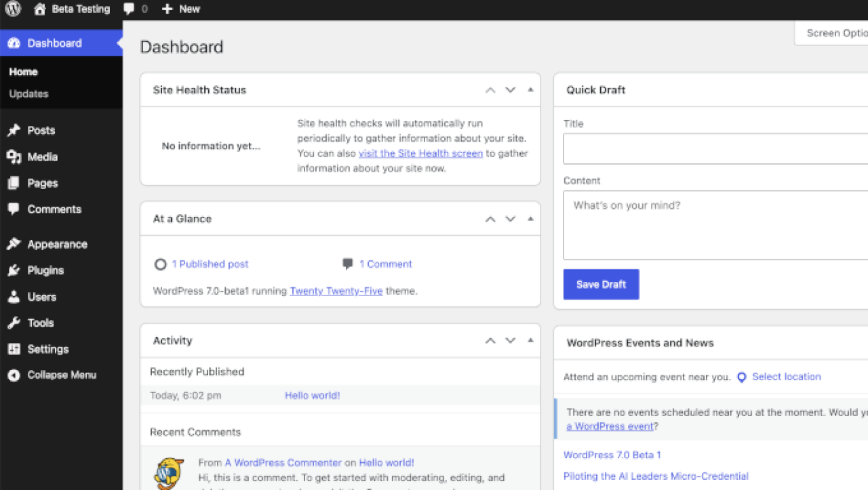
Task: Open the a WordPress event link
Action: [x=610, y=426]
